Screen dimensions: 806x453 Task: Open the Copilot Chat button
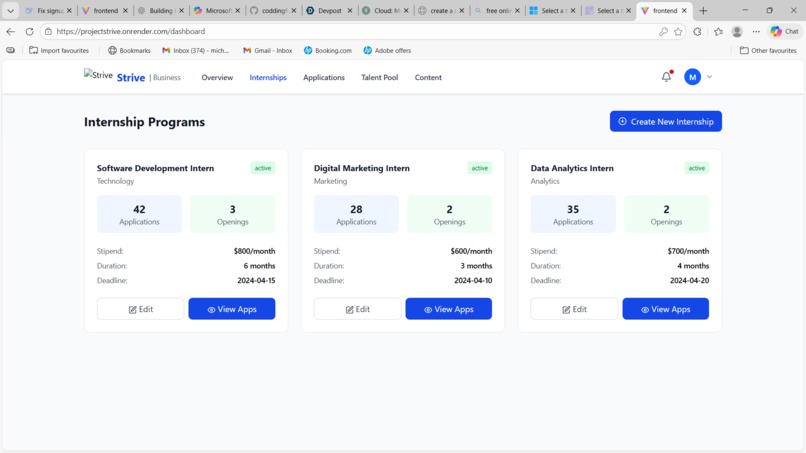(x=784, y=31)
